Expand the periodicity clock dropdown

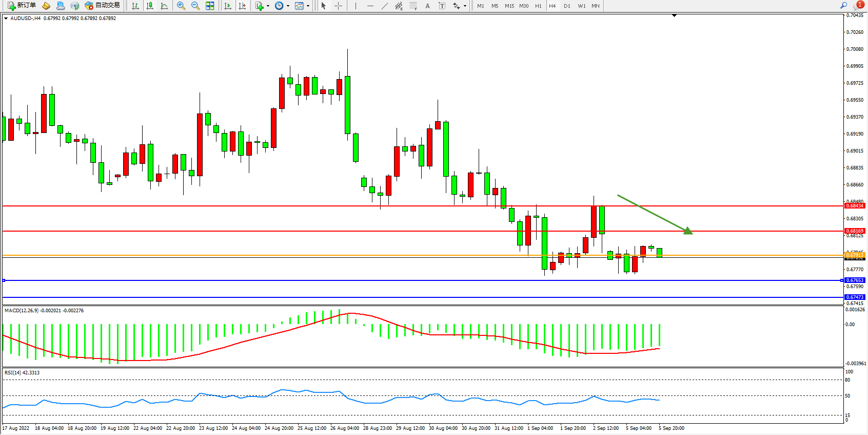point(288,6)
